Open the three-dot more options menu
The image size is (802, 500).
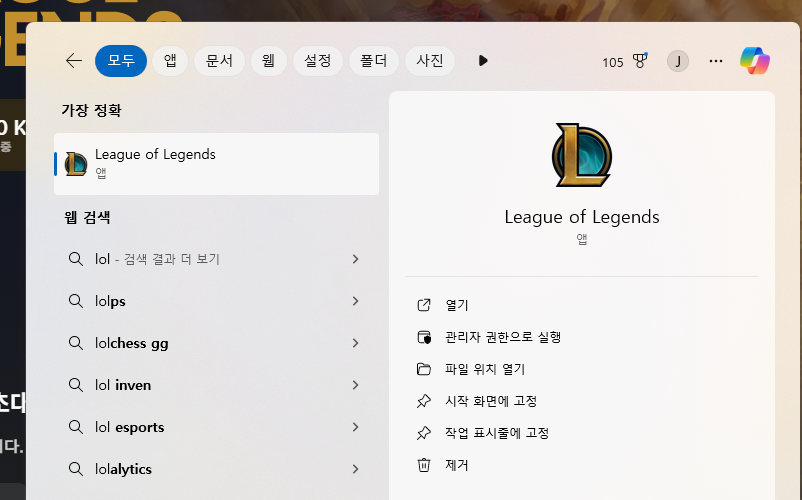point(715,61)
